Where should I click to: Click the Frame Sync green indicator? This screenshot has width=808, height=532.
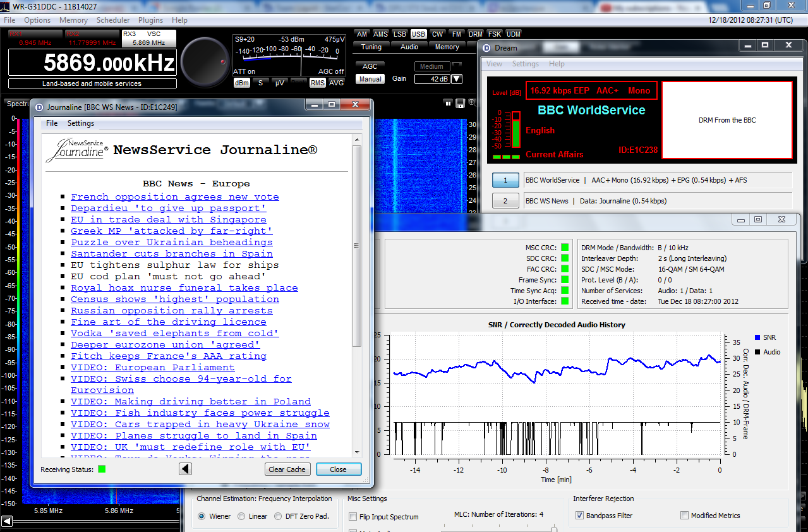tap(565, 280)
